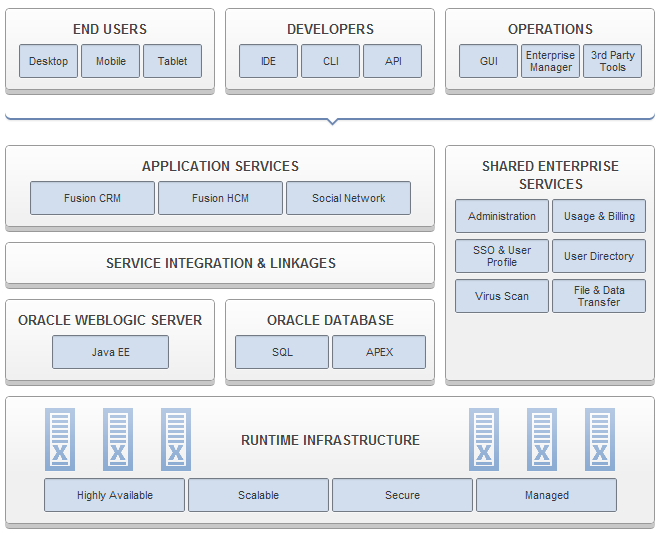Click the API box
The width and height of the screenshot is (664, 534).
393,61
